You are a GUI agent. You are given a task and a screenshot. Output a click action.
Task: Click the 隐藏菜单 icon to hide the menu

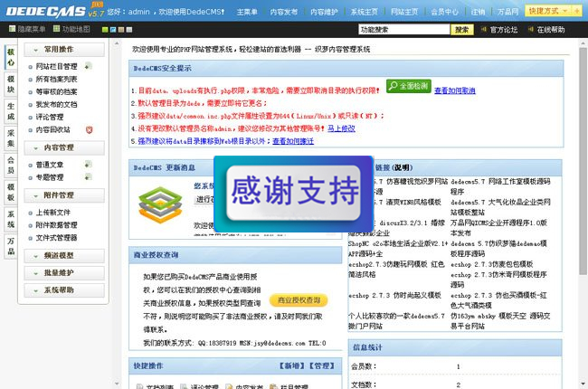click(13, 29)
